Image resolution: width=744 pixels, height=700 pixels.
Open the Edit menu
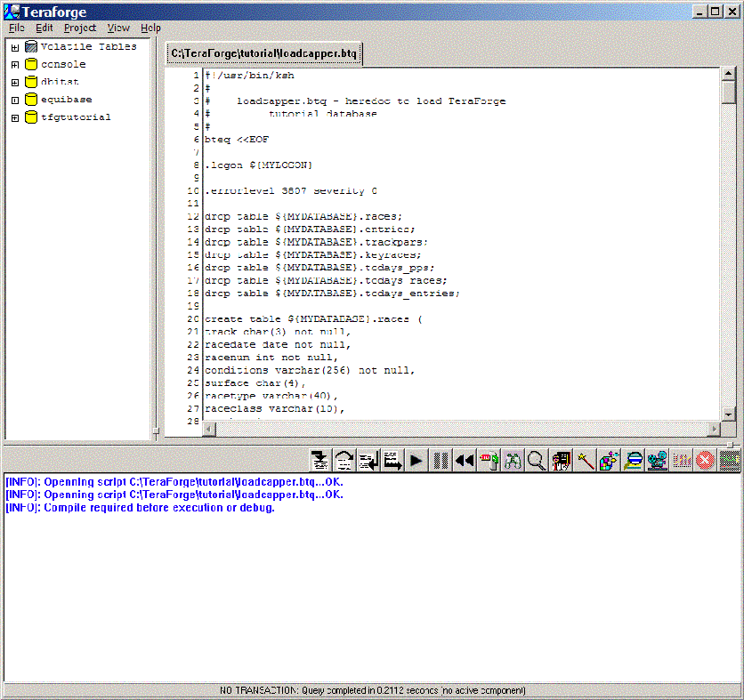point(44,28)
